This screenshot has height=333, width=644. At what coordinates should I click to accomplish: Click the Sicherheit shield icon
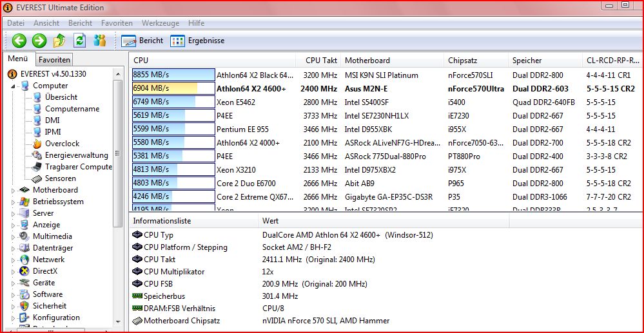[x=24, y=306]
